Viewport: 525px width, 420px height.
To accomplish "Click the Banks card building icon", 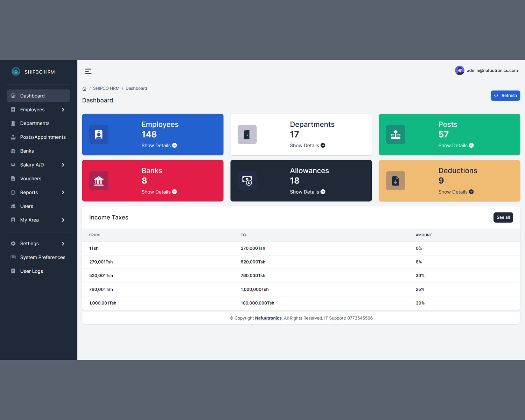I will click(99, 181).
